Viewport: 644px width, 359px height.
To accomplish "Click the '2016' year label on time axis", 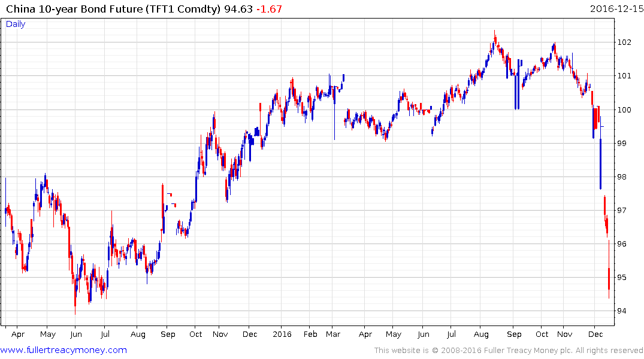I will 282,334.
